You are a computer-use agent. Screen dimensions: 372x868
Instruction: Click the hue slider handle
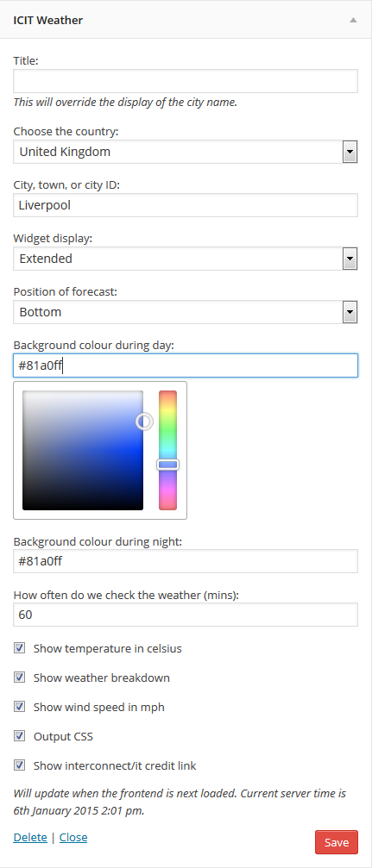tap(168, 465)
